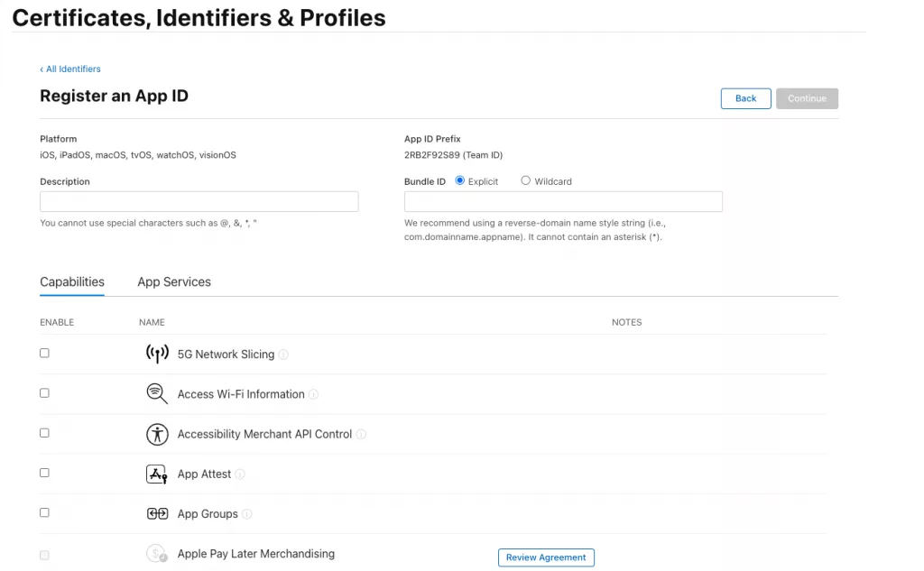
Task: Click the 5G Network Slicing antenna icon
Action: coord(157,355)
